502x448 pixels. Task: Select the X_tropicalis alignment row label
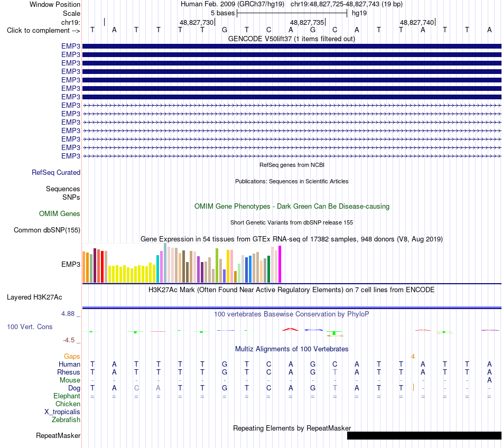[x=62, y=412]
